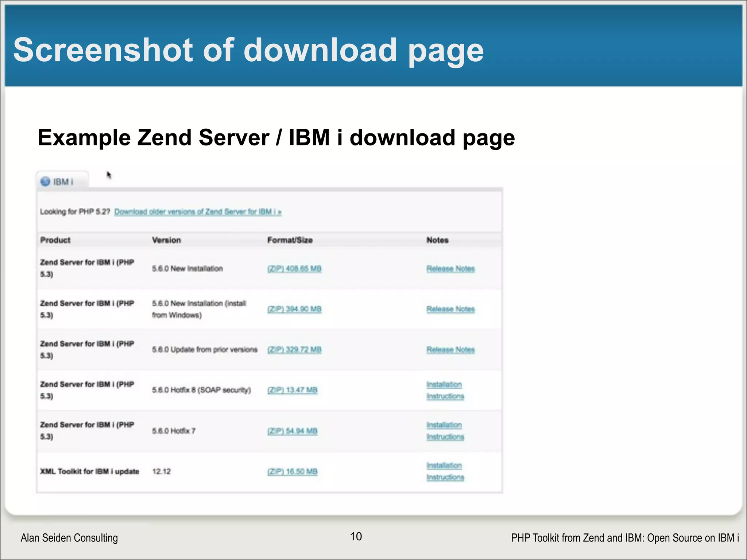Open Installation Instructions for XML Toolkit update
This screenshot has height=560, width=747.
445,471
